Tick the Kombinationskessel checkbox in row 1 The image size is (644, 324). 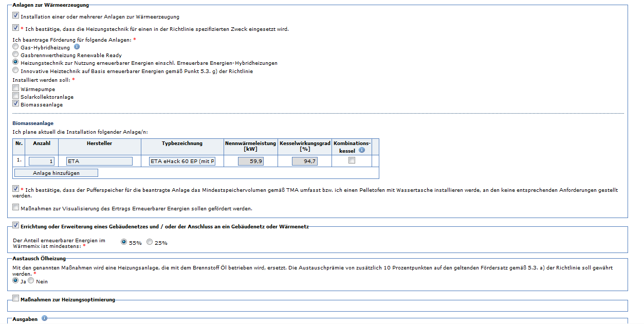pos(352,160)
